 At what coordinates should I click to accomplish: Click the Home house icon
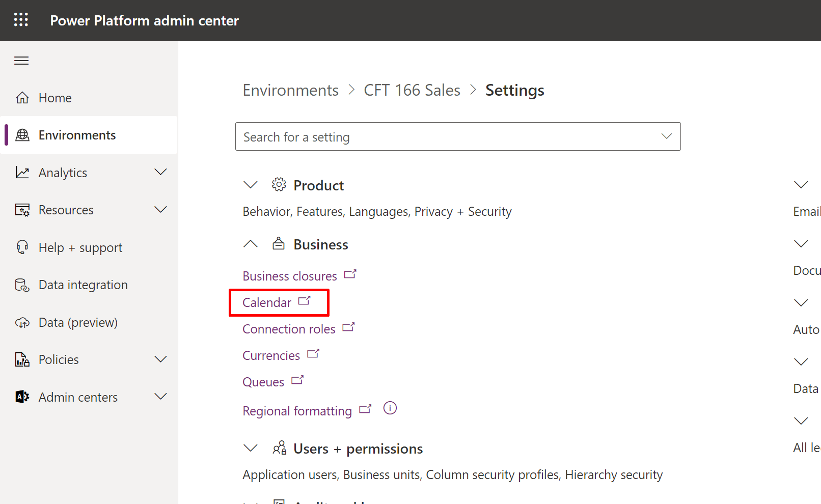(x=22, y=98)
